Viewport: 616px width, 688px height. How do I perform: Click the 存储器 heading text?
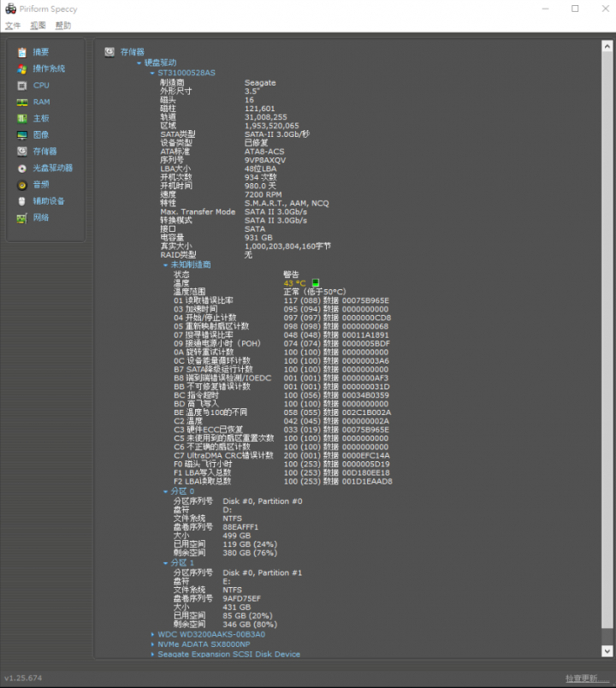tap(133, 52)
